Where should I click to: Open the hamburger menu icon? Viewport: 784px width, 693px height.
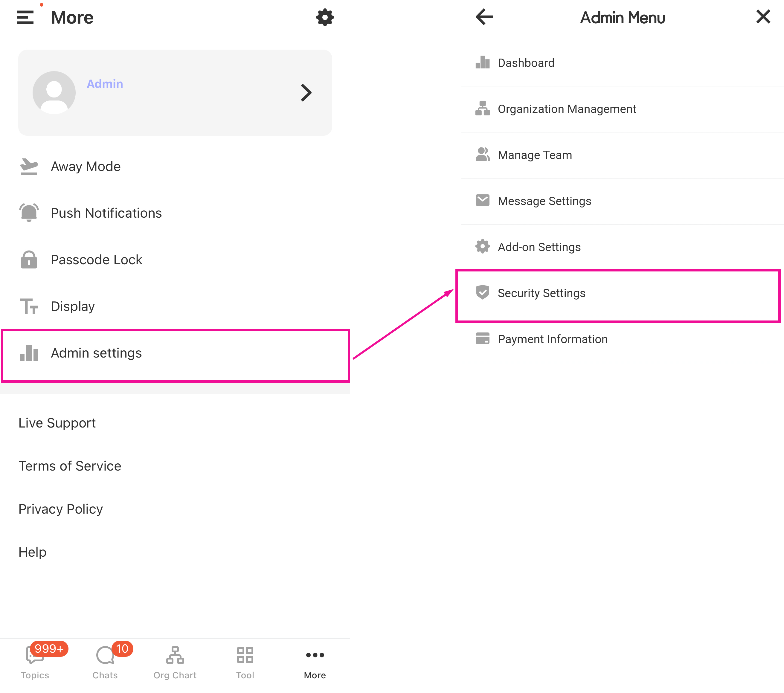pos(25,17)
